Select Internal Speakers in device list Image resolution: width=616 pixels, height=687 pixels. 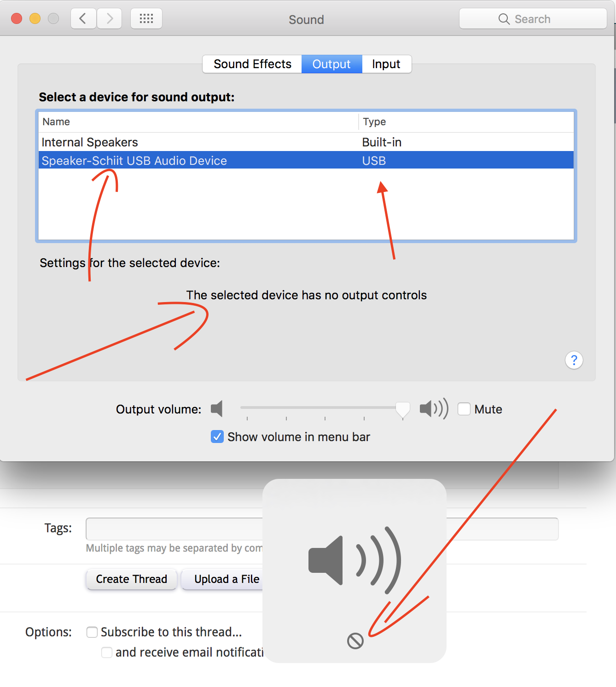(x=90, y=142)
